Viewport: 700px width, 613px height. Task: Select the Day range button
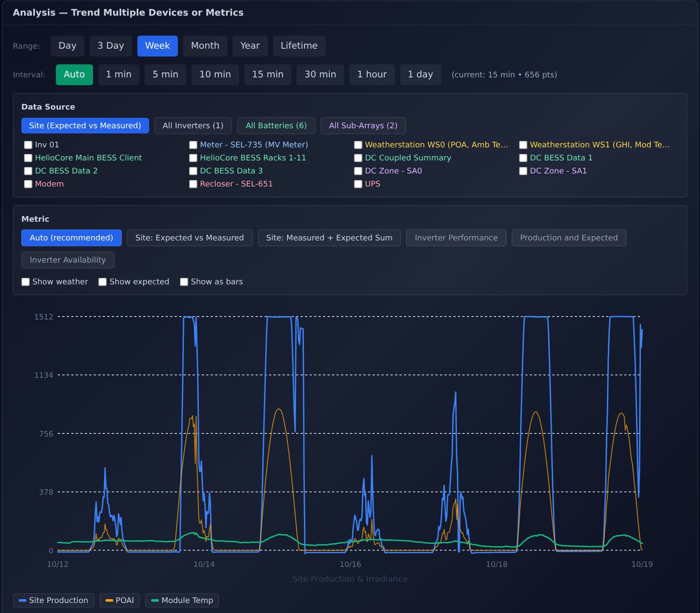[x=67, y=46]
